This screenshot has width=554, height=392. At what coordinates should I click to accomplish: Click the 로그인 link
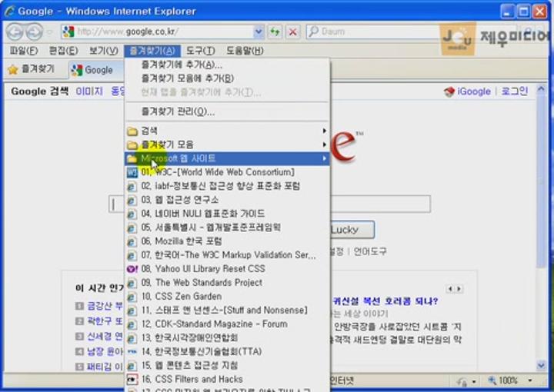coord(515,91)
